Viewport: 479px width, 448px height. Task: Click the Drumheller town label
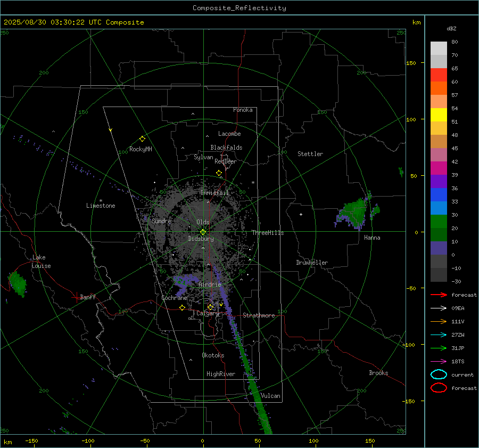tap(312, 263)
